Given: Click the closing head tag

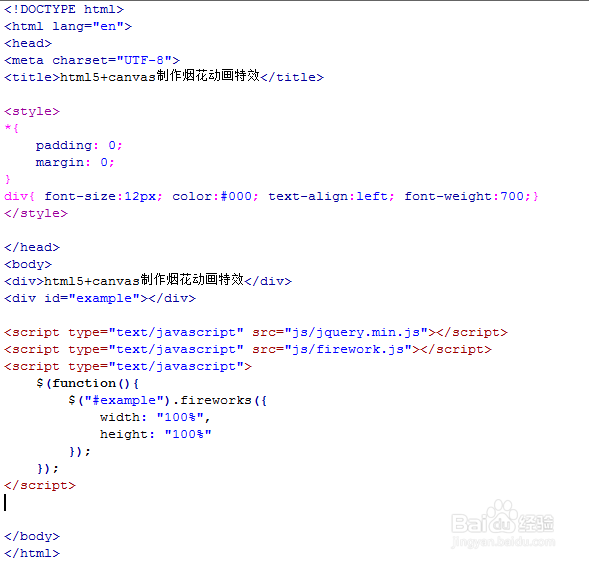Looking at the screenshot, I should 32,247.
